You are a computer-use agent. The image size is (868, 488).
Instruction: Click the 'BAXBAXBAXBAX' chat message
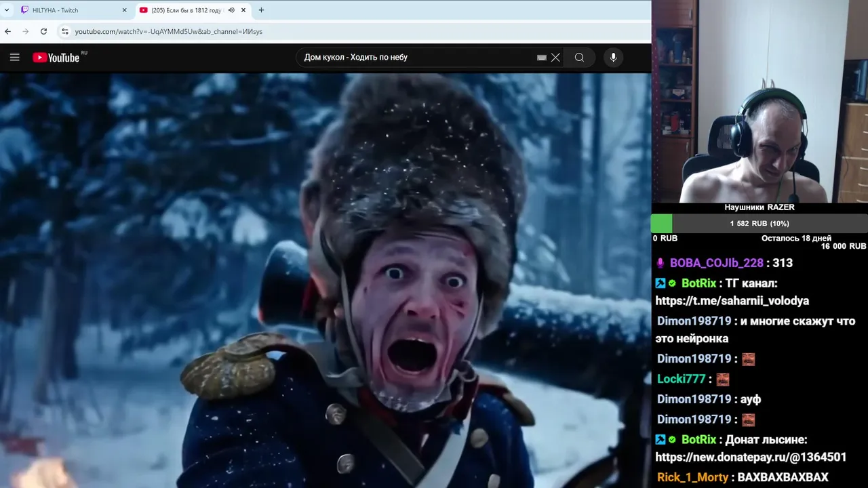point(783,477)
